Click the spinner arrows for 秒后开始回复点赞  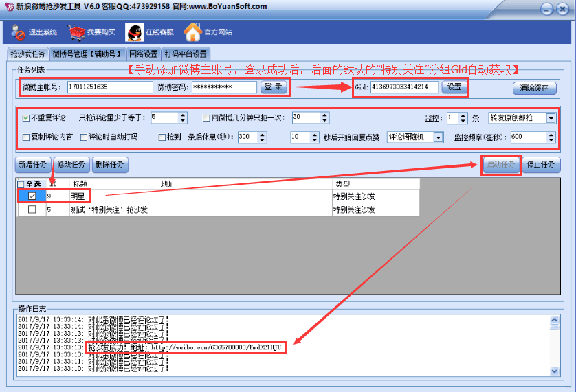click(x=314, y=137)
